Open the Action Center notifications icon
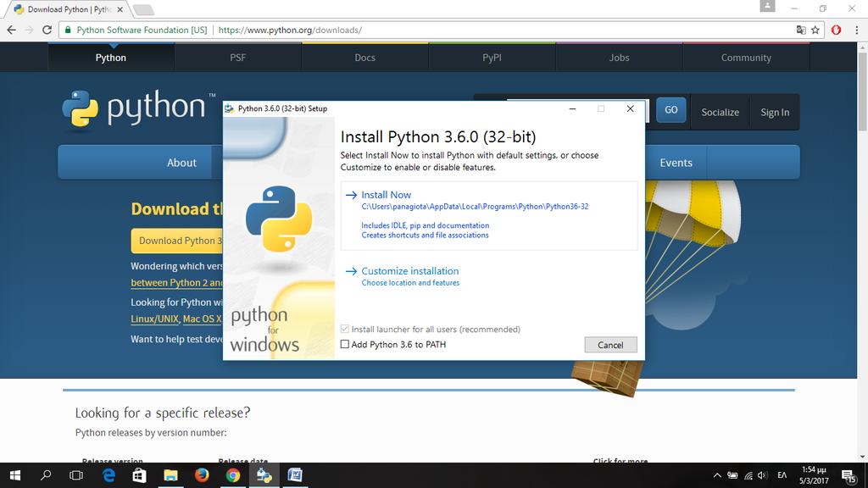This screenshot has height=488, width=868. click(x=849, y=475)
